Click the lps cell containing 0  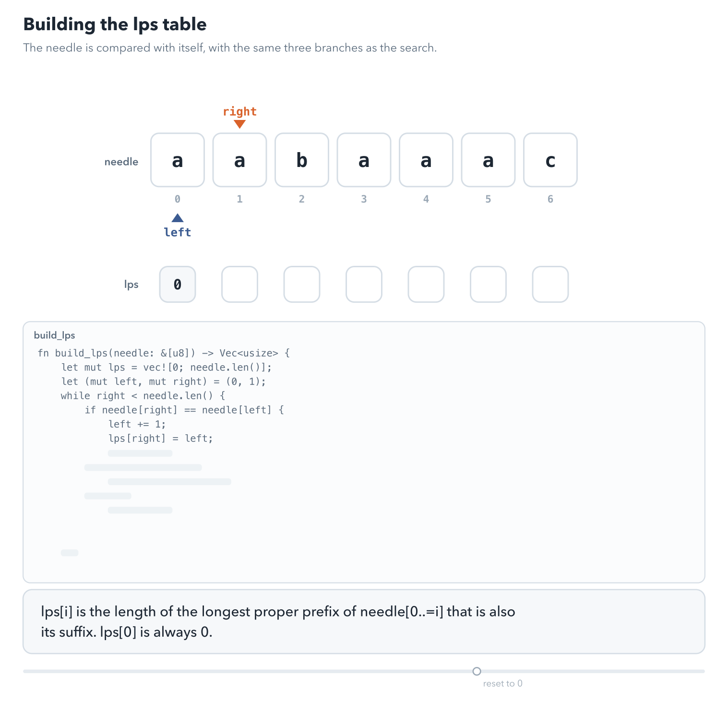click(178, 285)
